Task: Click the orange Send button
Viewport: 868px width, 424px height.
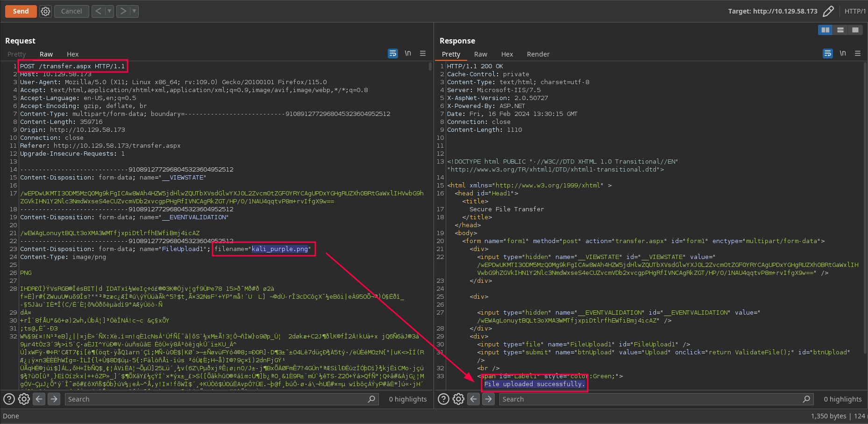Action: (x=21, y=11)
